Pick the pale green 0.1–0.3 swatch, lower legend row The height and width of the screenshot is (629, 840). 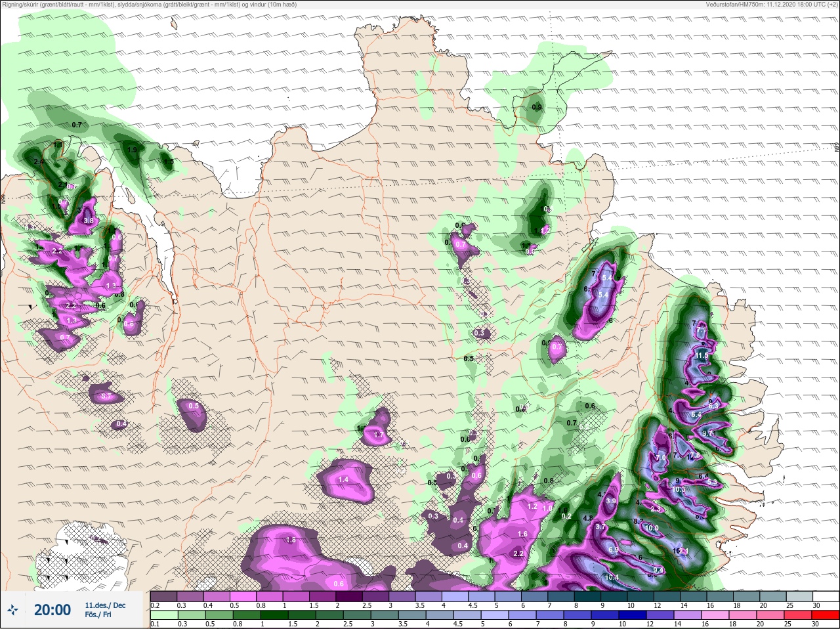pyautogui.click(x=164, y=617)
